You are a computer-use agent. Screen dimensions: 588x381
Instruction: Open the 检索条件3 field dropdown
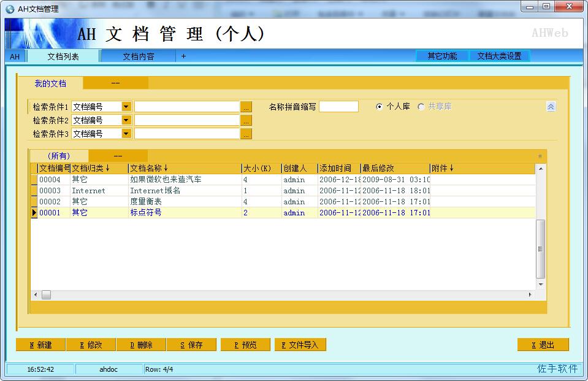pos(126,133)
